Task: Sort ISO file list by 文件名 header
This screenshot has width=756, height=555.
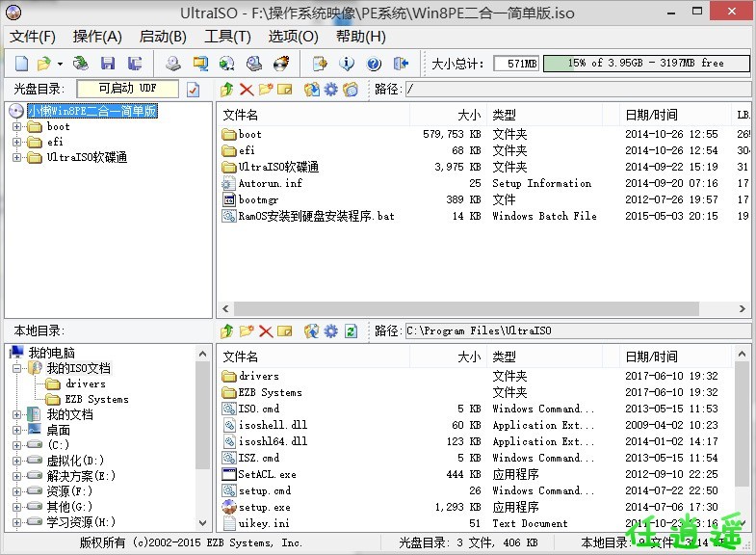Action: click(315, 115)
